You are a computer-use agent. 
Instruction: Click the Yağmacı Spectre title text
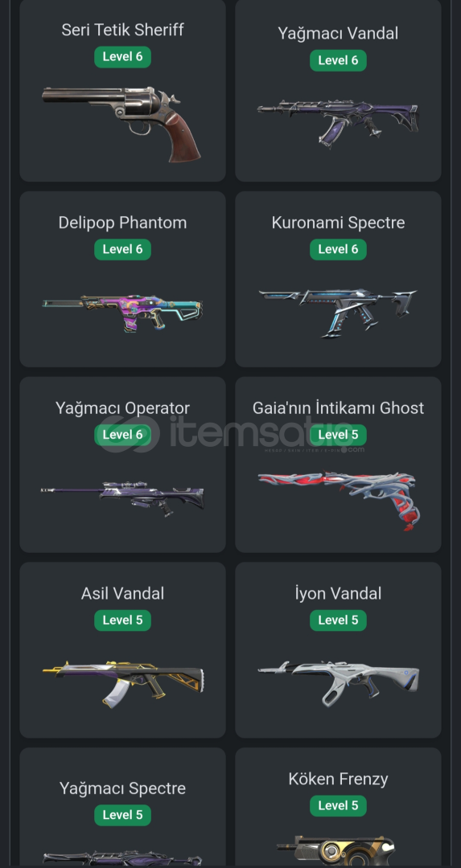point(122,788)
